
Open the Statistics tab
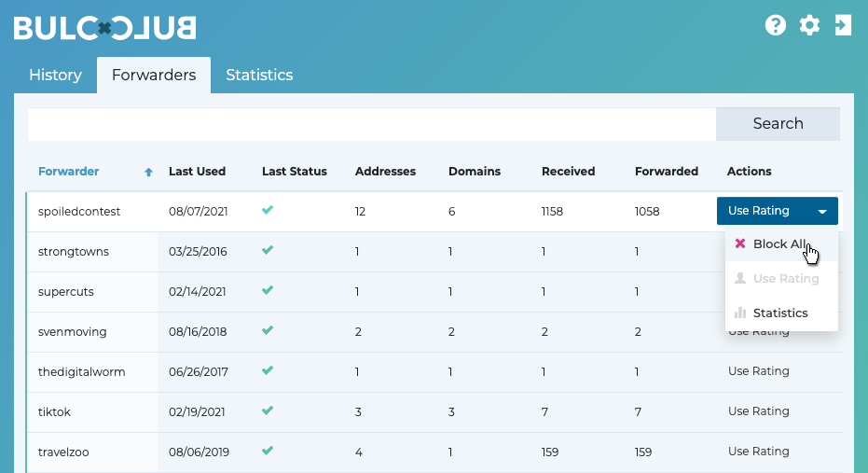coord(259,75)
